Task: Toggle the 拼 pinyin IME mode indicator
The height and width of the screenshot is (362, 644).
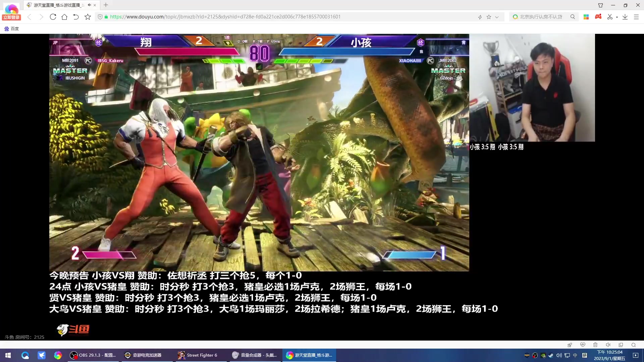Action: point(585,355)
